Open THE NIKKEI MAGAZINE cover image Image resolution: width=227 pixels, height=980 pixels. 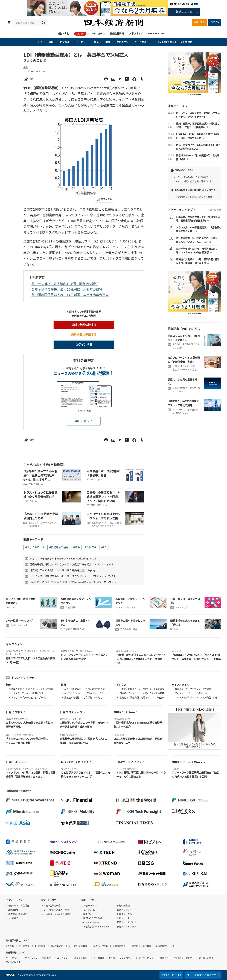coord(194,728)
